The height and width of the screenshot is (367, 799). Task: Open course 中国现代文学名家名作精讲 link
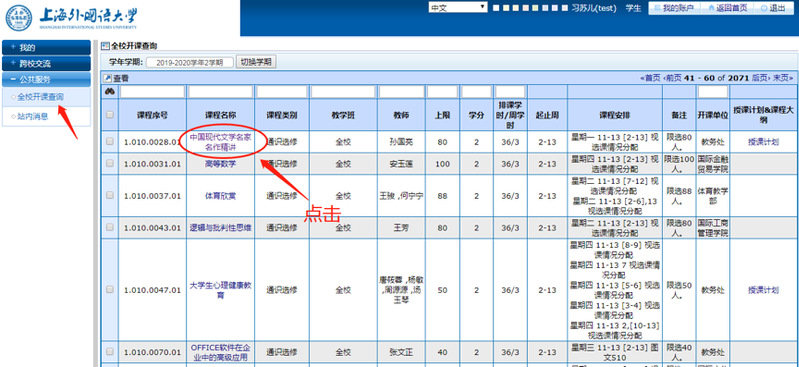[x=221, y=141]
